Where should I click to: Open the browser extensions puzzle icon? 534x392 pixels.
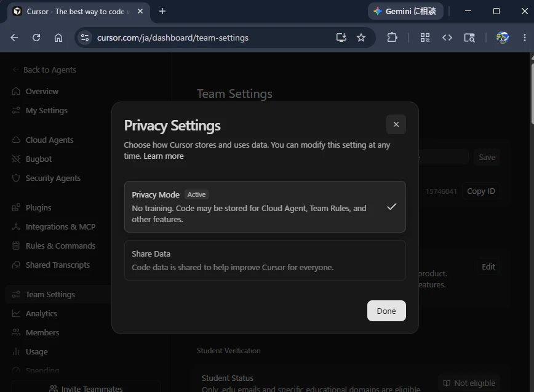coord(392,38)
